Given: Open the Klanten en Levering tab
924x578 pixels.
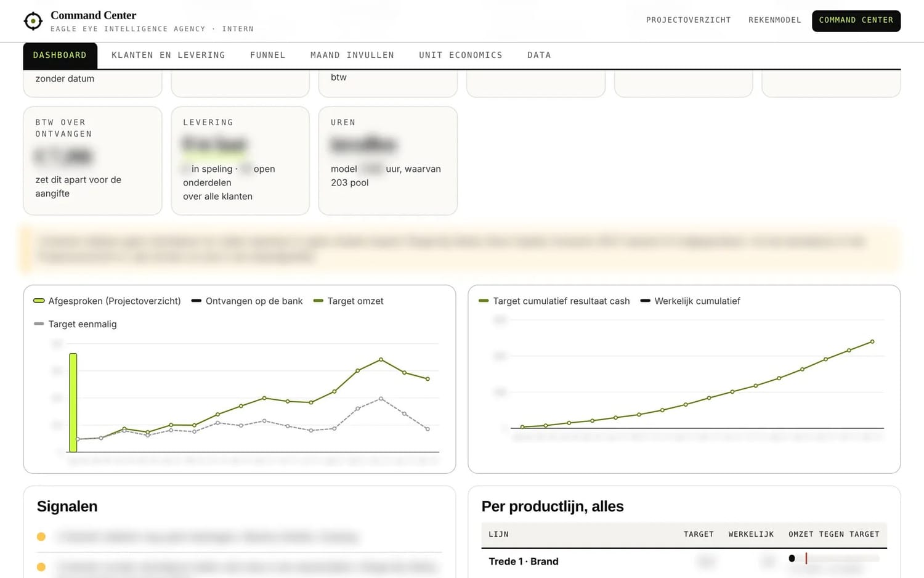Looking at the screenshot, I should tap(168, 55).
